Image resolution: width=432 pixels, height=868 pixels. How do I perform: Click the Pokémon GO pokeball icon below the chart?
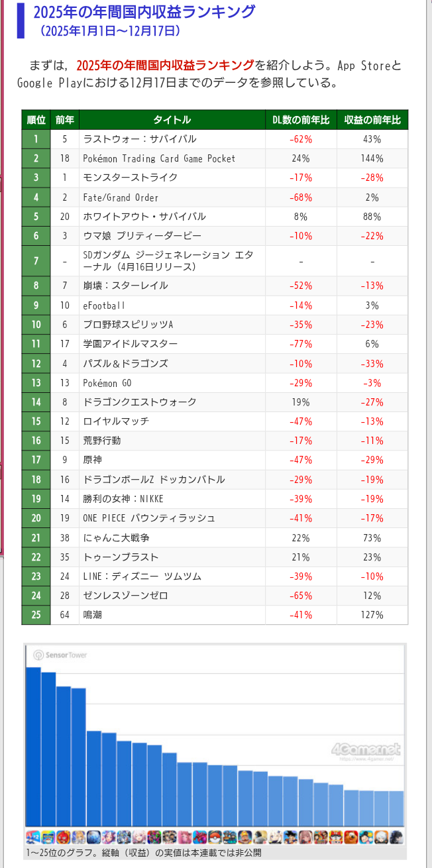tap(215, 836)
